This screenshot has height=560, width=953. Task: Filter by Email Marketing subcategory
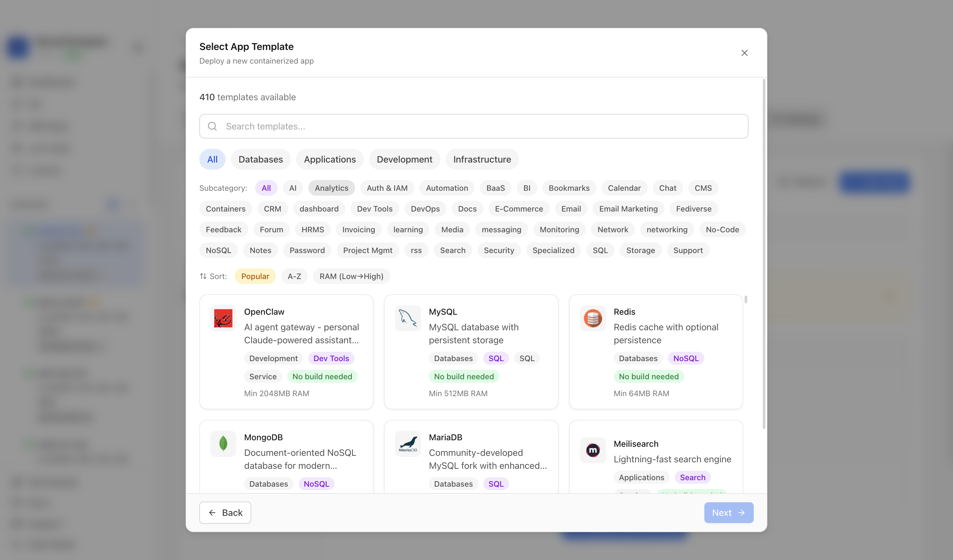click(628, 209)
